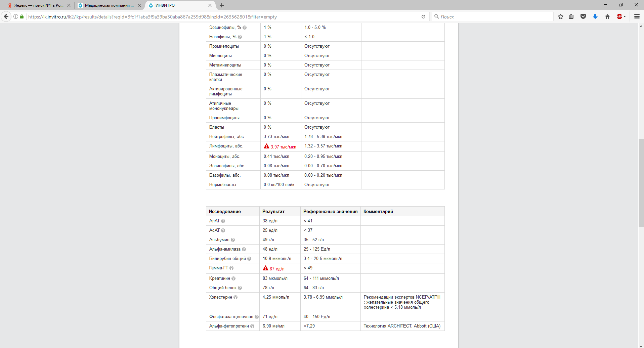The width and height of the screenshot is (644, 348).
Task: Click the help icon next to АлАТ
Action: pos(223,221)
